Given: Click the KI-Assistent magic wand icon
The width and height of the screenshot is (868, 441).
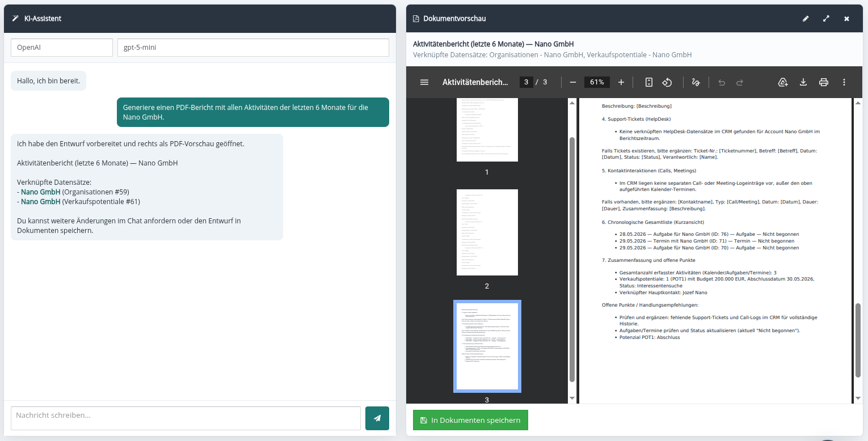Looking at the screenshot, I should pos(15,19).
